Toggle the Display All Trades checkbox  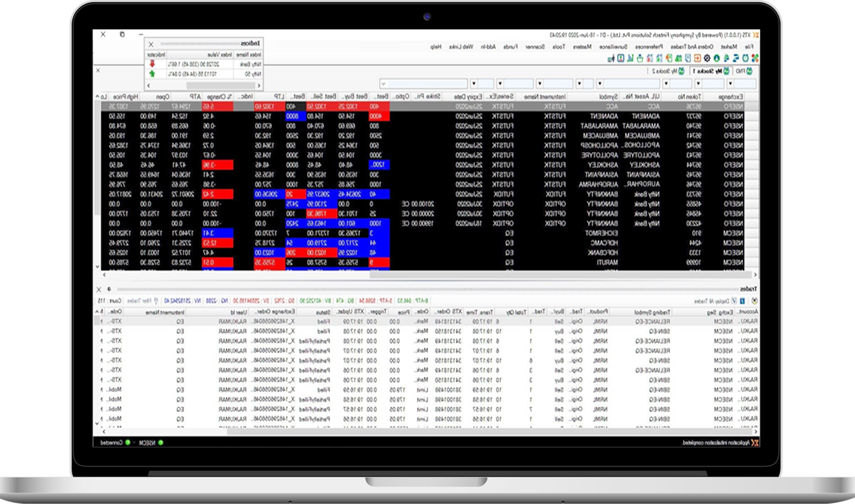734,301
